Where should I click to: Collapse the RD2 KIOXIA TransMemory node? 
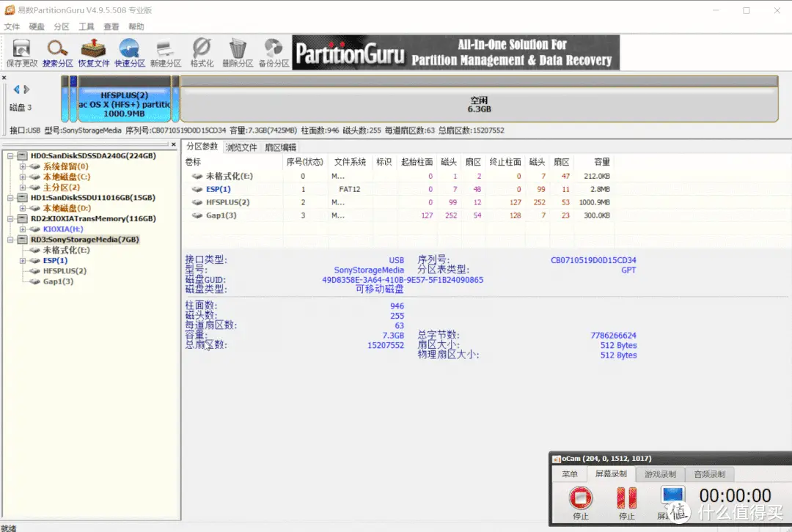tap(10, 219)
